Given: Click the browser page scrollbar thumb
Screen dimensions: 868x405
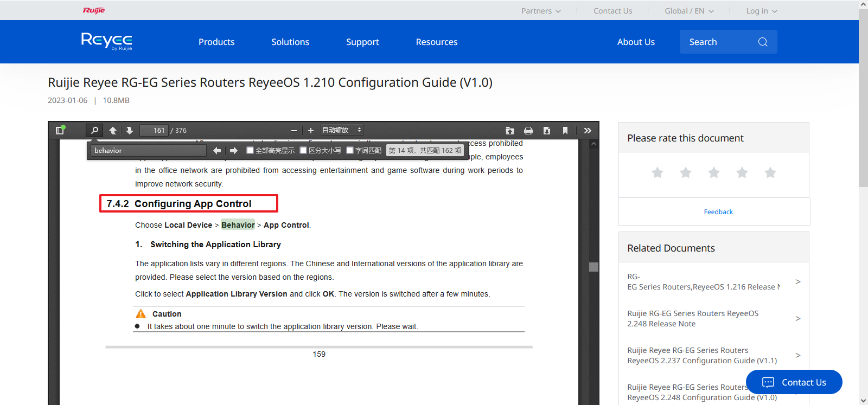Looking at the screenshot, I should point(863,98).
